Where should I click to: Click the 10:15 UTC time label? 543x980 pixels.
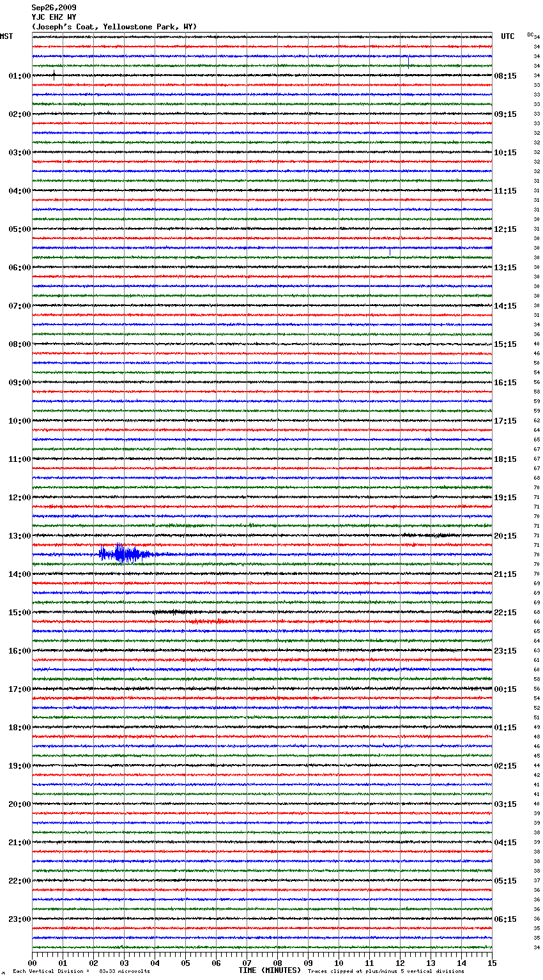505,153
